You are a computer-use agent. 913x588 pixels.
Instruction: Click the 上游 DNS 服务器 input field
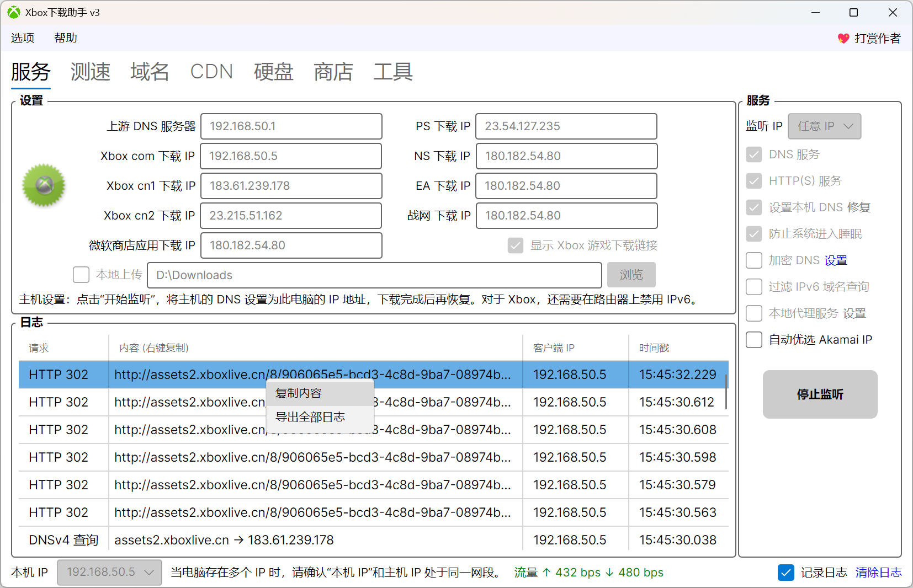pyautogui.click(x=291, y=126)
